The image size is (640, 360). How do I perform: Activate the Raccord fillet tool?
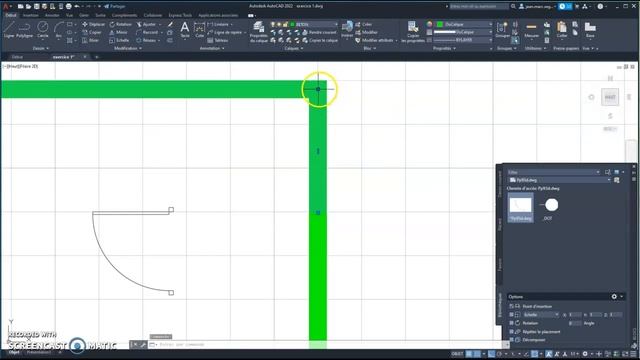147,32
